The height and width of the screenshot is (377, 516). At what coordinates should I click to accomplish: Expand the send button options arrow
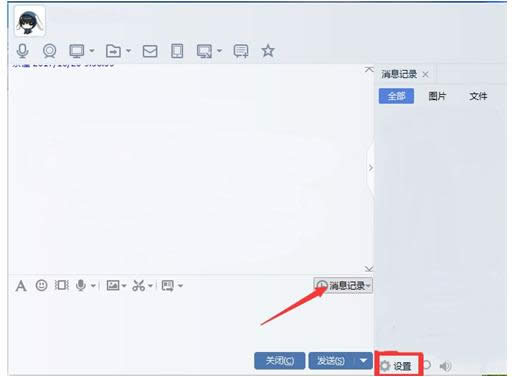click(x=363, y=360)
